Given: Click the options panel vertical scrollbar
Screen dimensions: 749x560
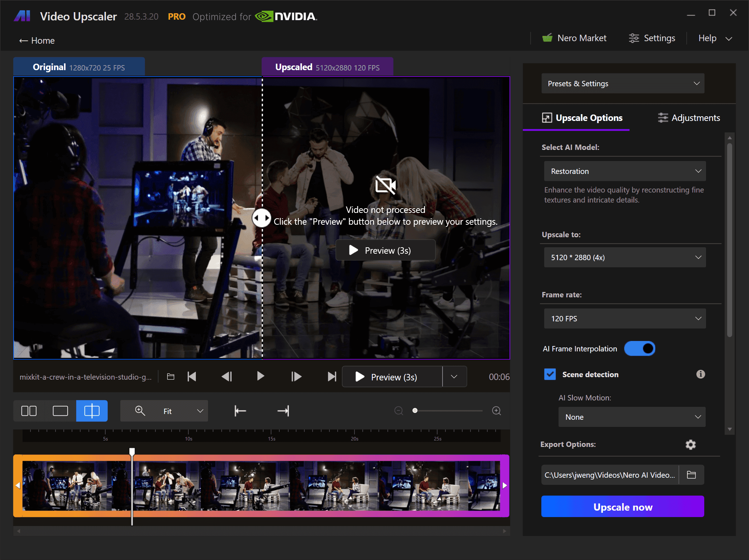Looking at the screenshot, I should [730, 240].
